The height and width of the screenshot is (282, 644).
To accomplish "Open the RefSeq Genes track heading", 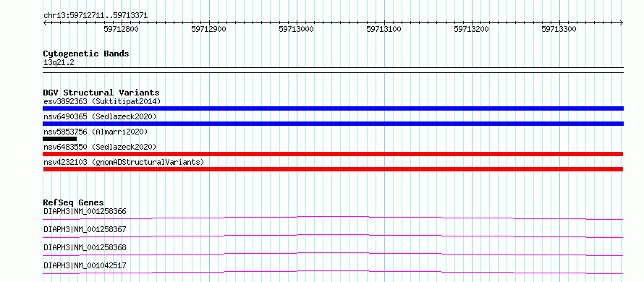I will click(x=74, y=202).
